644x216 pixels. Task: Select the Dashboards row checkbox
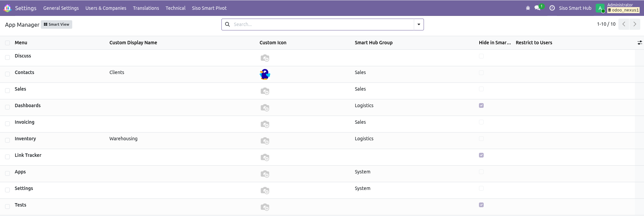pos(7,107)
